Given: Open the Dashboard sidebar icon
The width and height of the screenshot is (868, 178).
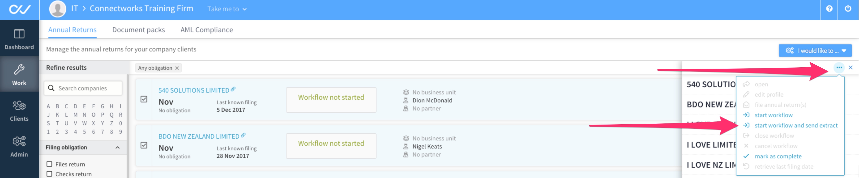Looking at the screenshot, I should 19,39.
